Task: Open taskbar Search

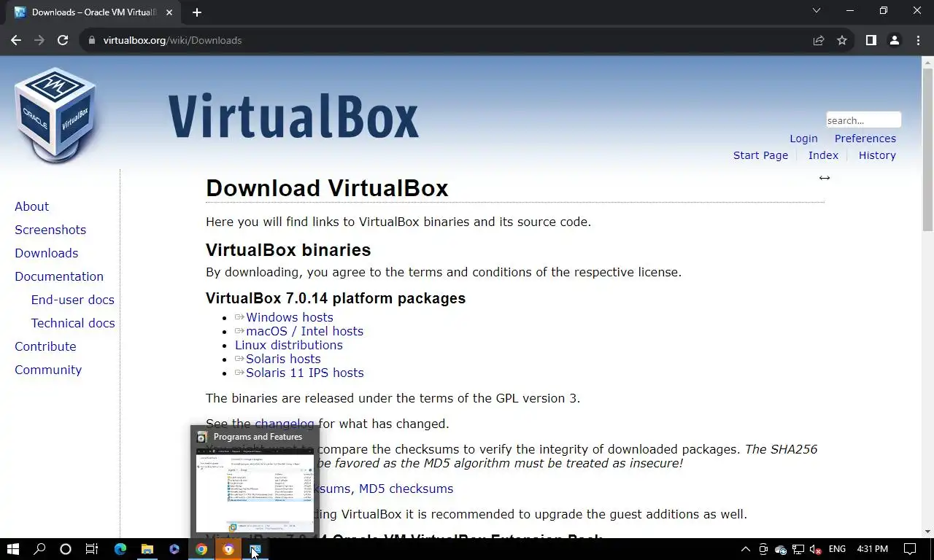Action: tap(39, 549)
